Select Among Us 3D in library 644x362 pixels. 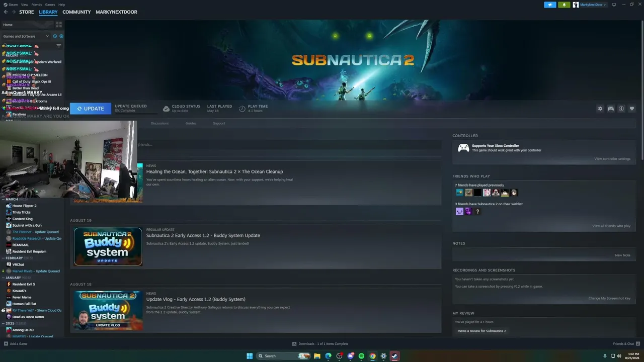pyautogui.click(x=23, y=330)
